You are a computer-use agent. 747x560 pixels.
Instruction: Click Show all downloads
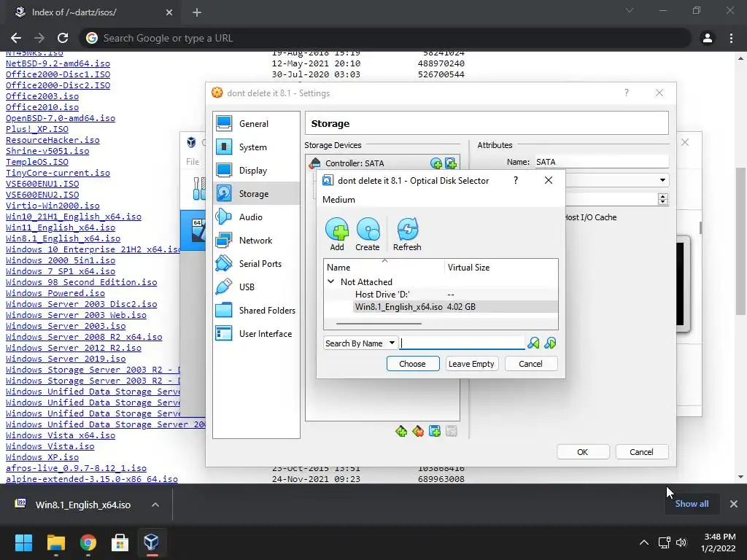[692, 504]
